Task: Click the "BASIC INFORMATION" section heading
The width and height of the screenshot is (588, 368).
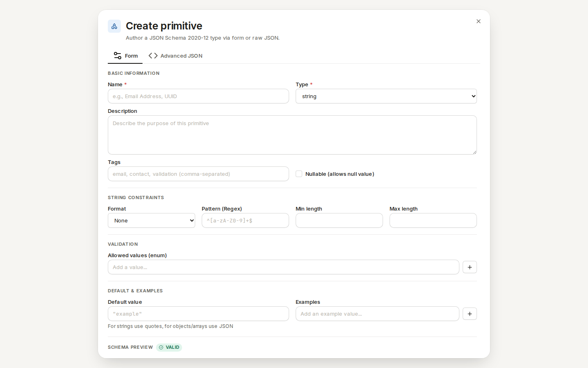Action: [134, 73]
